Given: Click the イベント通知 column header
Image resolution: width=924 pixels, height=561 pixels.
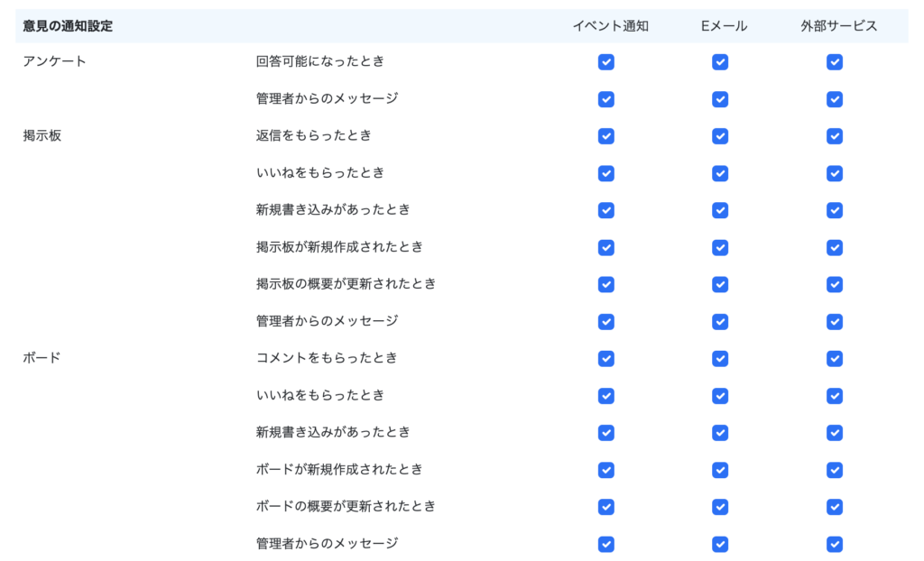Looking at the screenshot, I should click(610, 26).
